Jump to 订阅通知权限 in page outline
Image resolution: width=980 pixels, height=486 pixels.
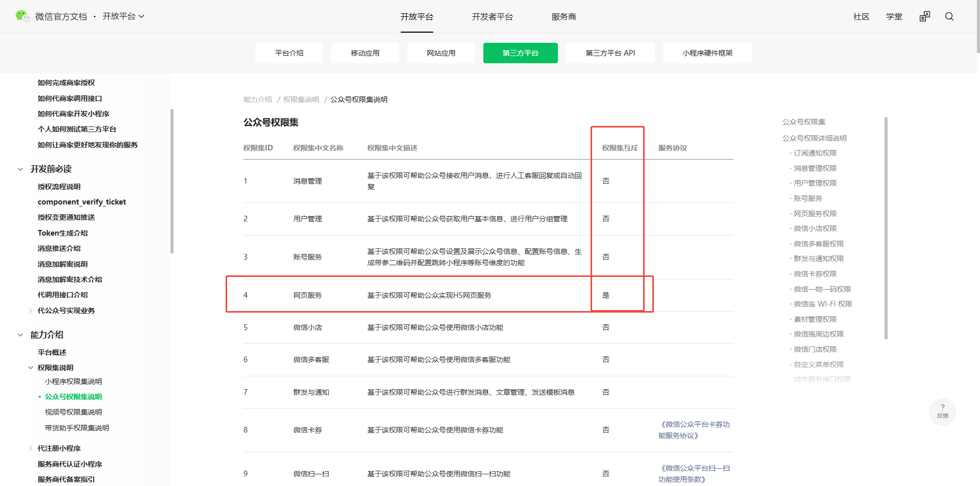(815, 153)
